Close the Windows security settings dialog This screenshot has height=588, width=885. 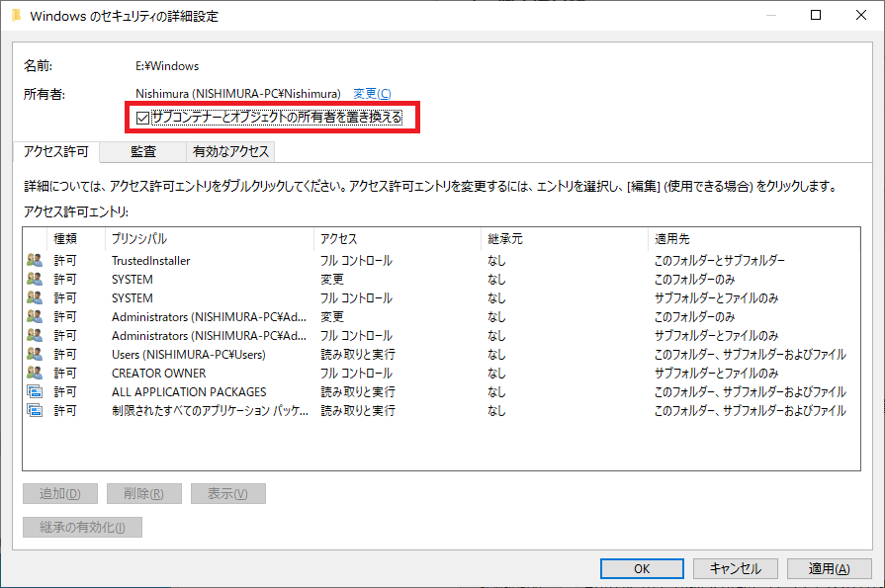click(x=860, y=15)
